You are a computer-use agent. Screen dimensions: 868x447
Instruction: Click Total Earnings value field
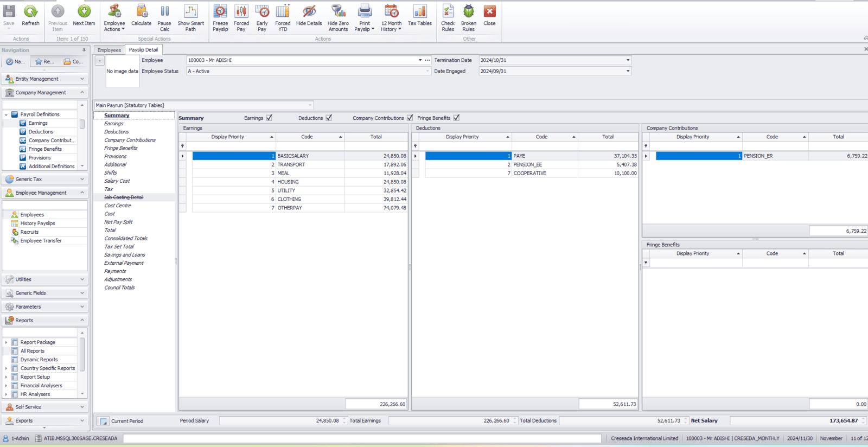tap(450, 421)
